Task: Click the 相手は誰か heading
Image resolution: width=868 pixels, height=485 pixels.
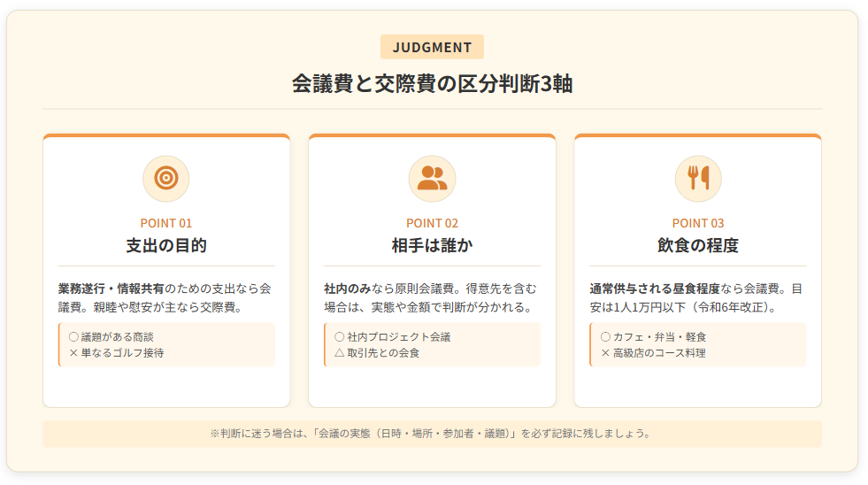Action: (x=432, y=245)
